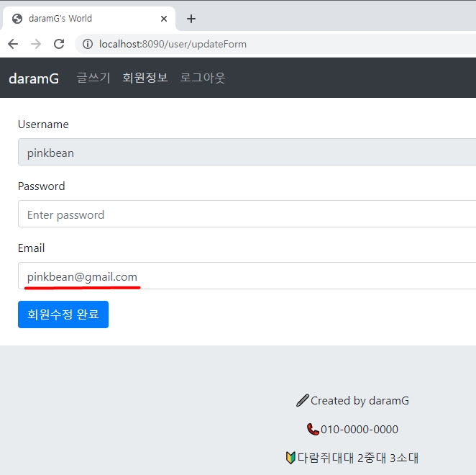This screenshot has width=476, height=475.
Task: Click the Username label
Action: click(x=43, y=125)
